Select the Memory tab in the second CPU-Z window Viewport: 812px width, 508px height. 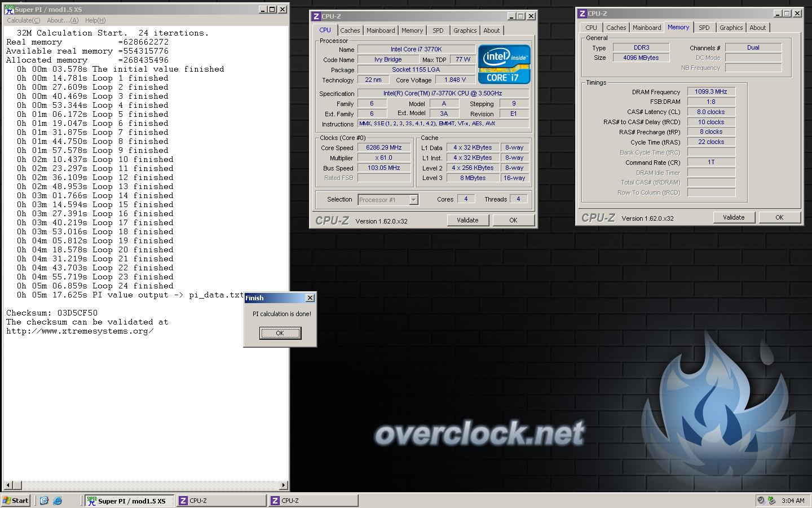point(678,27)
